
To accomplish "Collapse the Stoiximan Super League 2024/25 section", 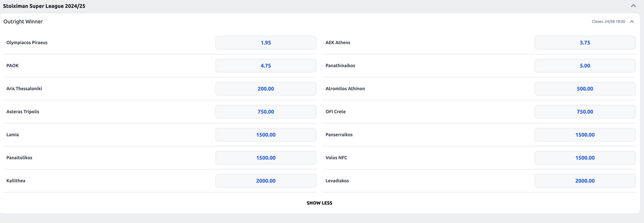I will tap(633, 6).
